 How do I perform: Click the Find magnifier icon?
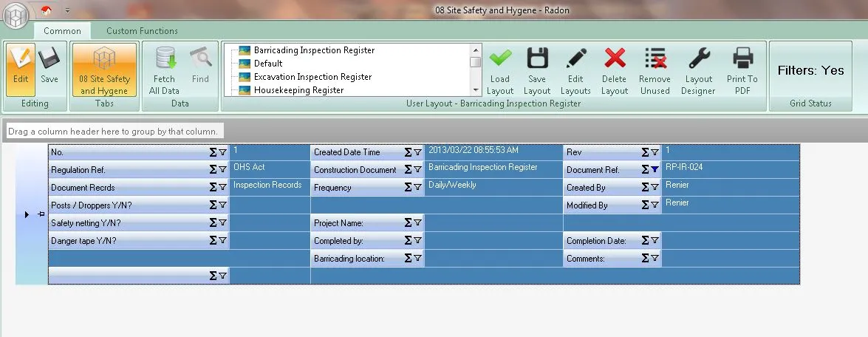click(x=200, y=58)
